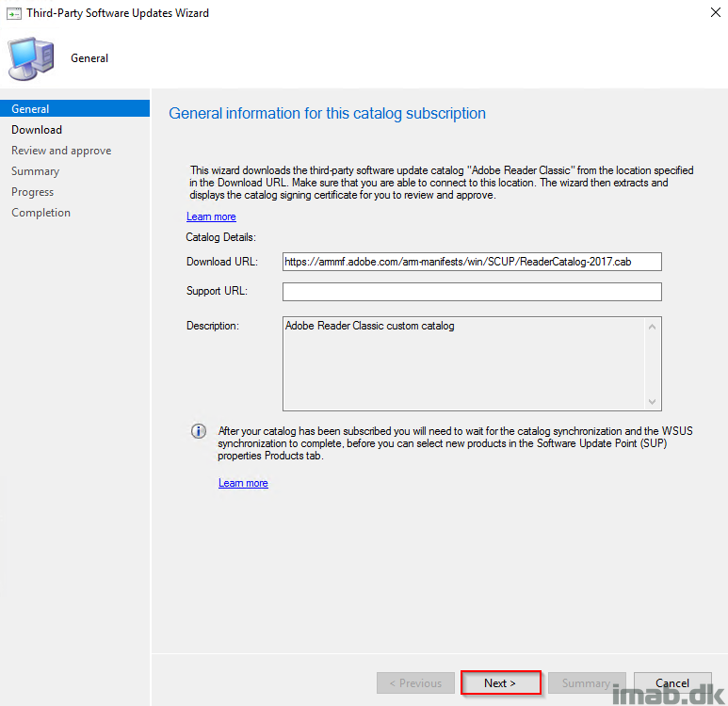Viewport: 728px width, 706px height.
Task: Click the Next button
Action: click(500, 682)
